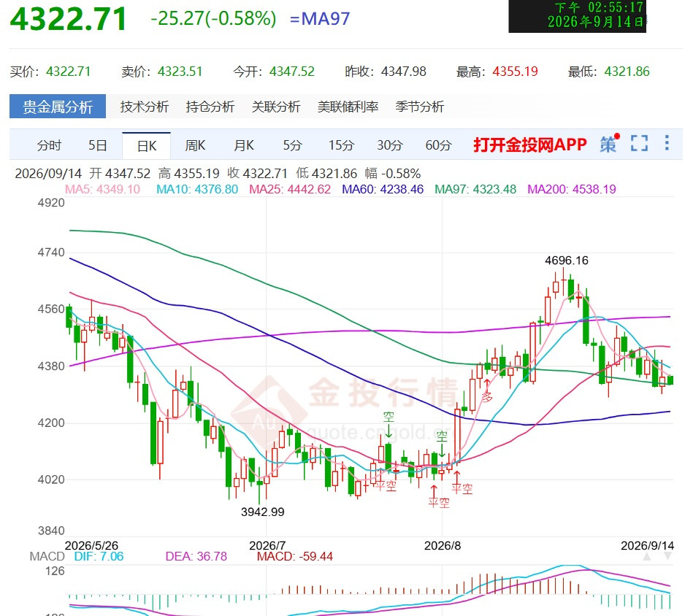
Task: Select the 分时 intraday chart tab
Action: pos(49,145)
